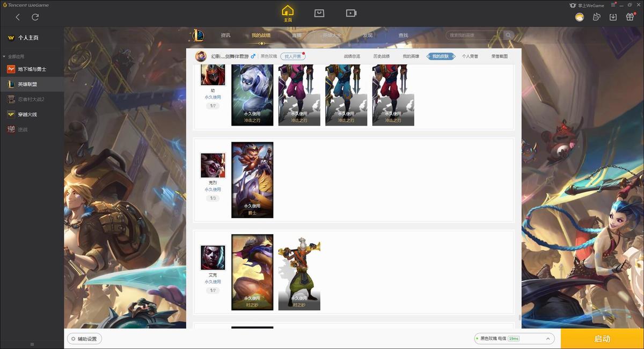
Task: Click in the hero search input field
Action: tap(473, 35)
